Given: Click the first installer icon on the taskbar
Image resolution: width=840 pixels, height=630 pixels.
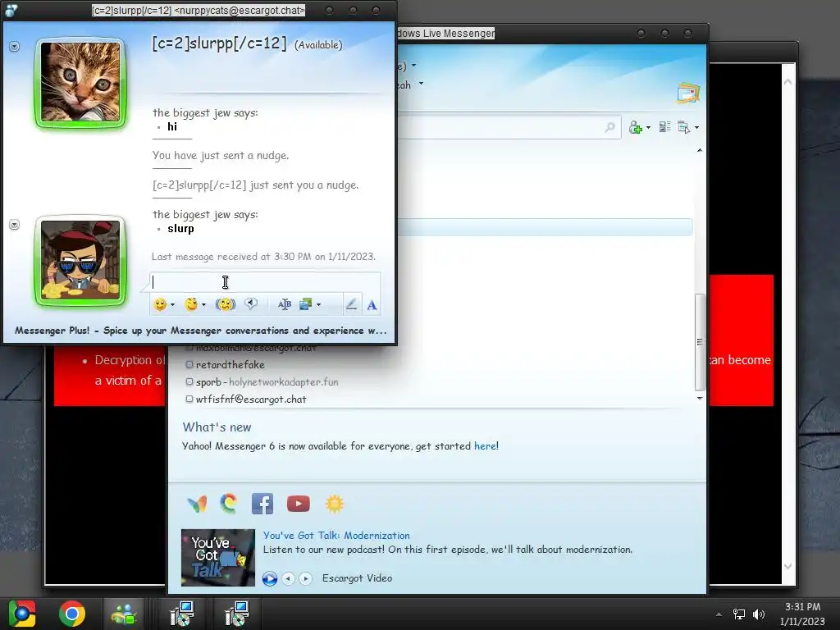Looking at the screenshot, I should click(x=183, y=614).
